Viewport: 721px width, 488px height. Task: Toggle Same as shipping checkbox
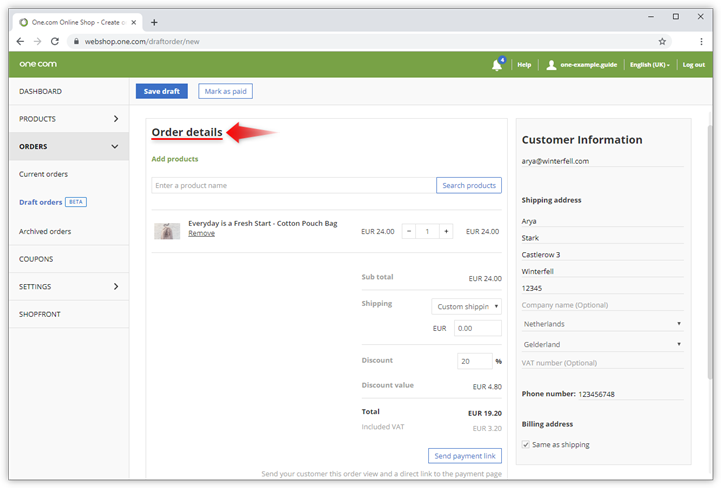tap(526, 444)
